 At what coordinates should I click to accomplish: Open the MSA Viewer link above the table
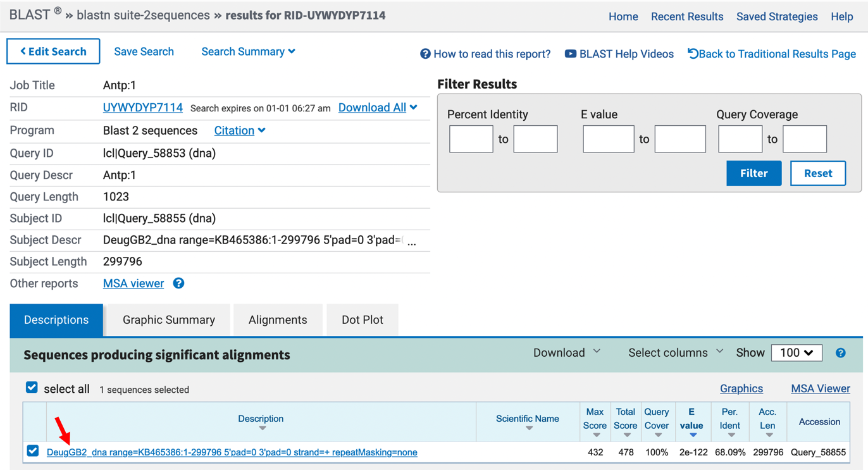[x=821, y=388]
